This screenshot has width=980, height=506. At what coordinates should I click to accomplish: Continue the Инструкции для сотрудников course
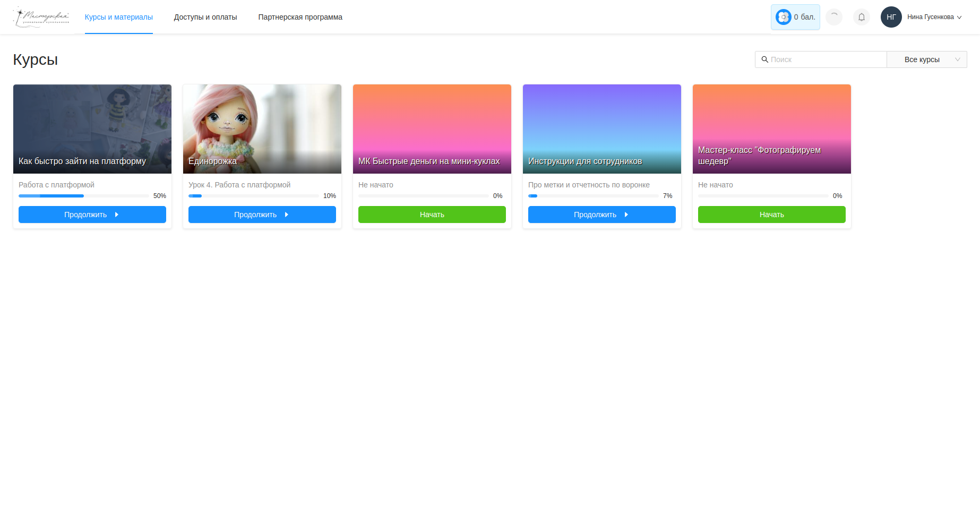[601, 215]
